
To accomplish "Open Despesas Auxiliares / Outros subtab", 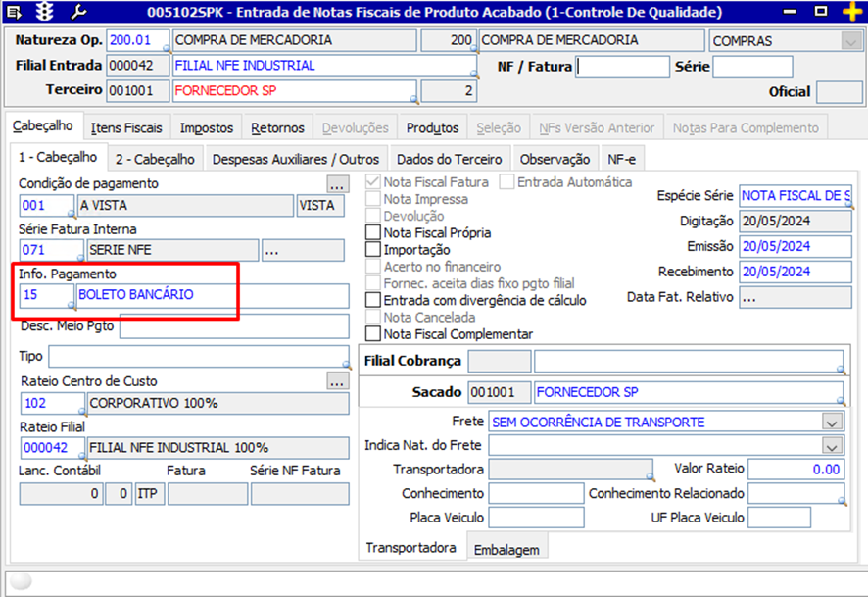I will [x=296, y=160].
